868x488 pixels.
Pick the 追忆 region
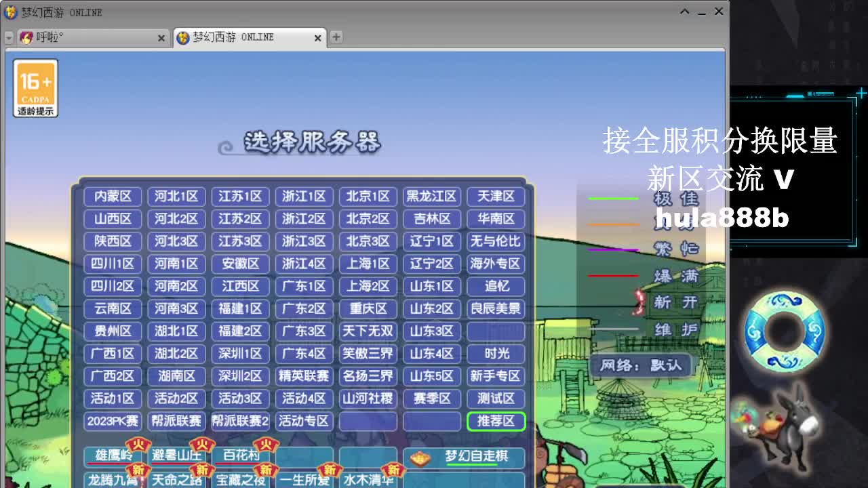496,286
